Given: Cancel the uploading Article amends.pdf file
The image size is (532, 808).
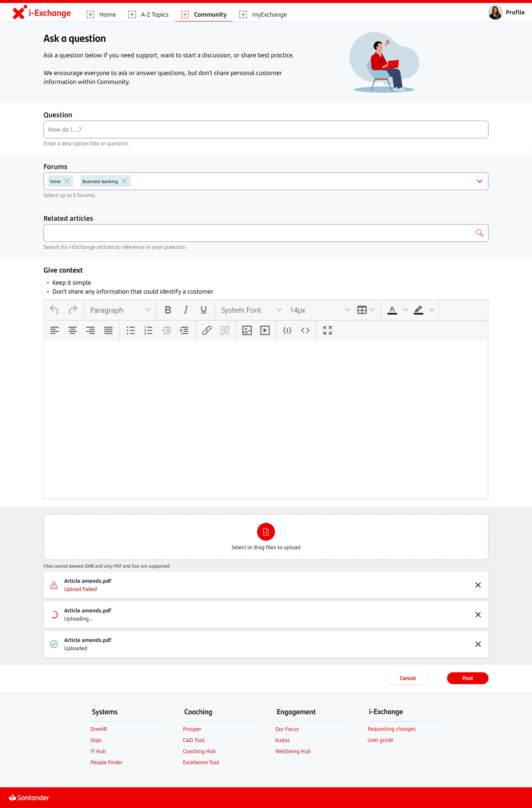Looking at the screenshot, I should (478, 614).
